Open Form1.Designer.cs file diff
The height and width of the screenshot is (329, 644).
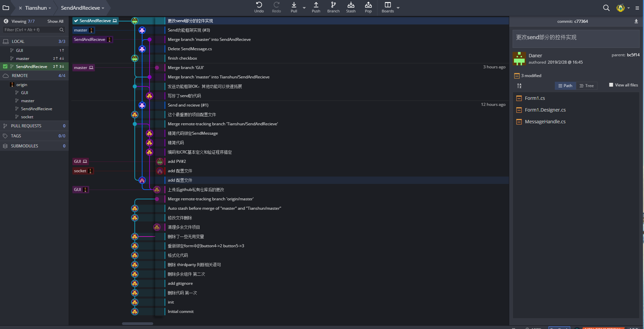[545, 110]
